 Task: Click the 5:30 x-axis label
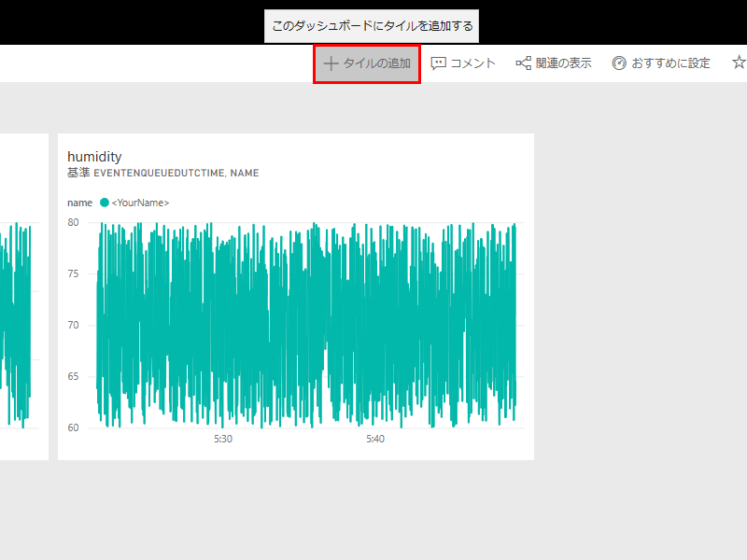point(223,439)
